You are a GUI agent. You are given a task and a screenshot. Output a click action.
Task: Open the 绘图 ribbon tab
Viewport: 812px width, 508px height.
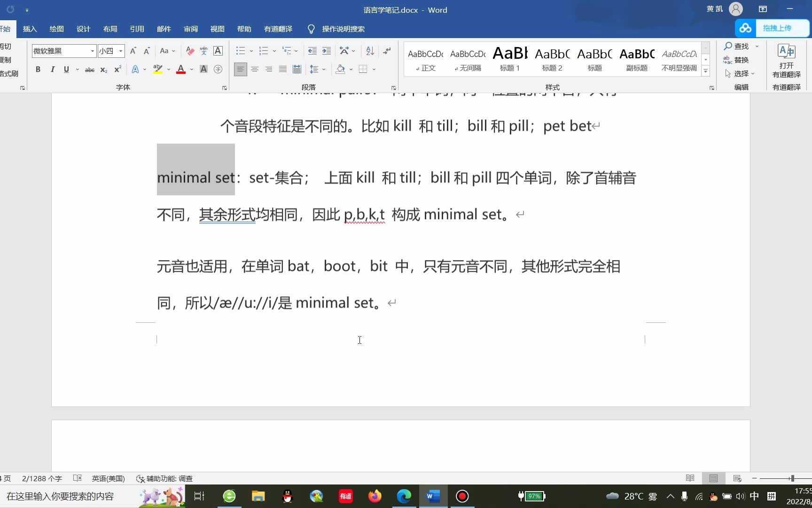click(x=56, y=29)
